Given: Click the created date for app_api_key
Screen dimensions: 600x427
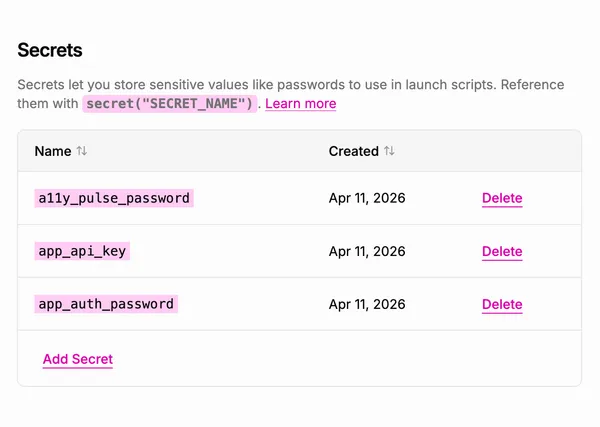Looking at the screenshot, I should pyautogui.click(x=367, y=251).
